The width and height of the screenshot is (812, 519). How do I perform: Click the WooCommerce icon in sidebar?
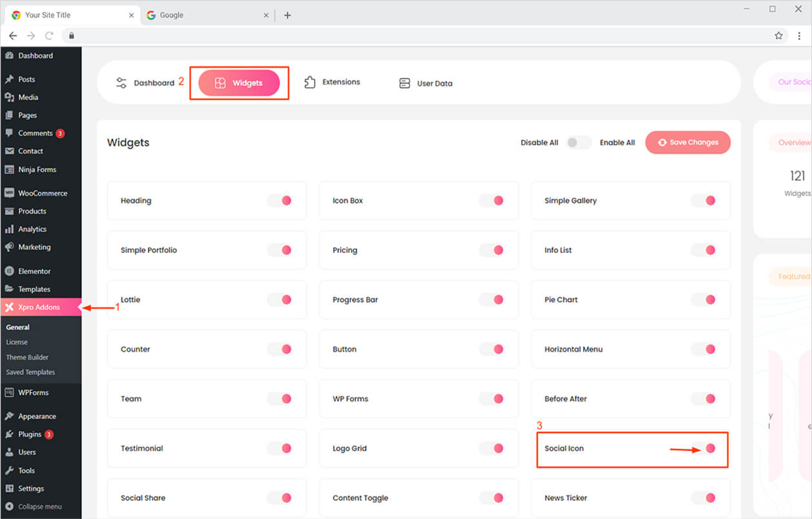pyautogui.click(x=9, y=193)
